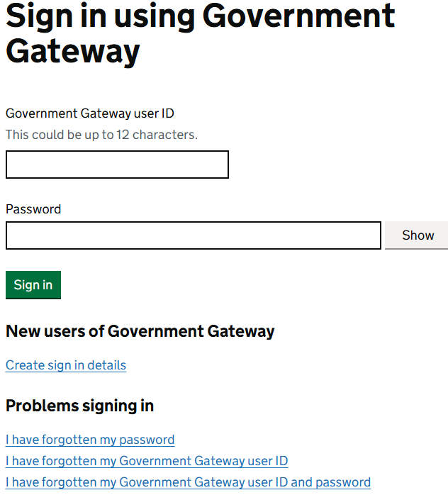Toggle password visibility with the Show button
Viewport: 448px width, 495px height.
417,235
